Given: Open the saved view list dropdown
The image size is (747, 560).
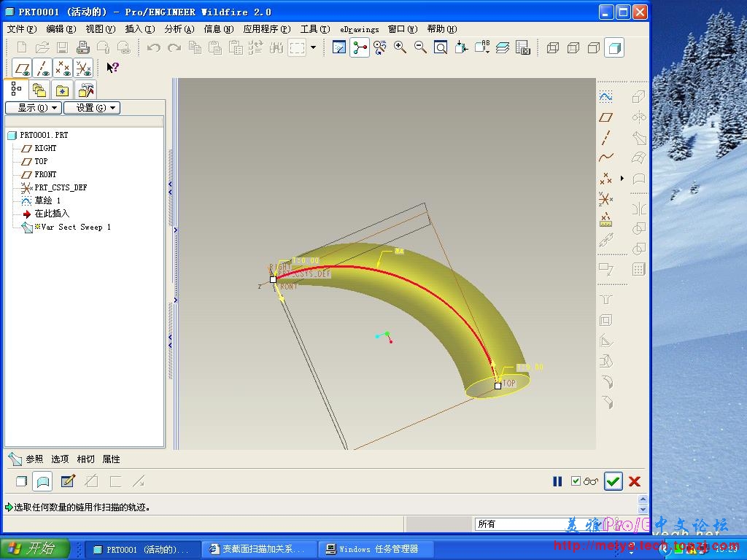Looking at the screenshot, I should (482, 47).
